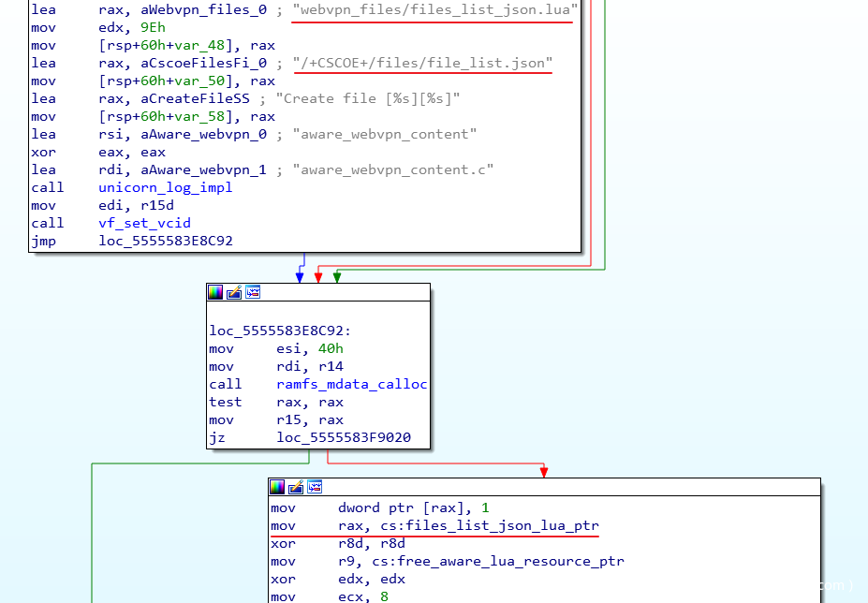Click the blue arrowhead entering loc_5555583E8C92 block
The height and width of the screenshot is (603, 868).
tap(300, 278)
